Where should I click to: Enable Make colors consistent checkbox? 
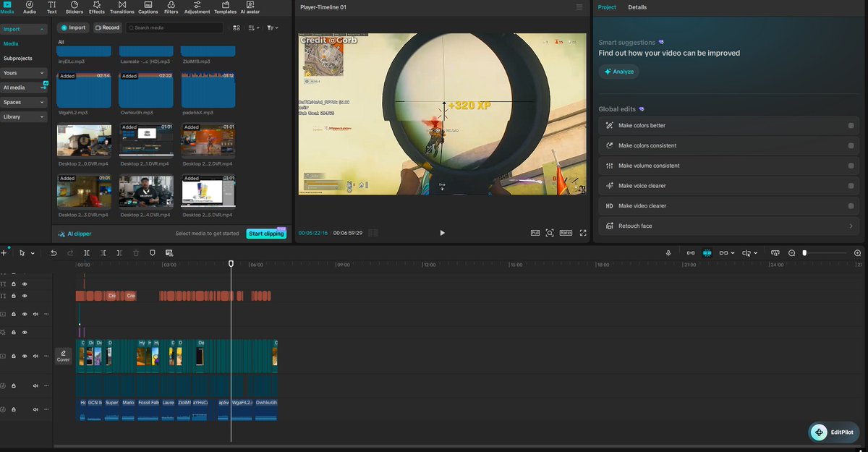click(x=851, y=145)
